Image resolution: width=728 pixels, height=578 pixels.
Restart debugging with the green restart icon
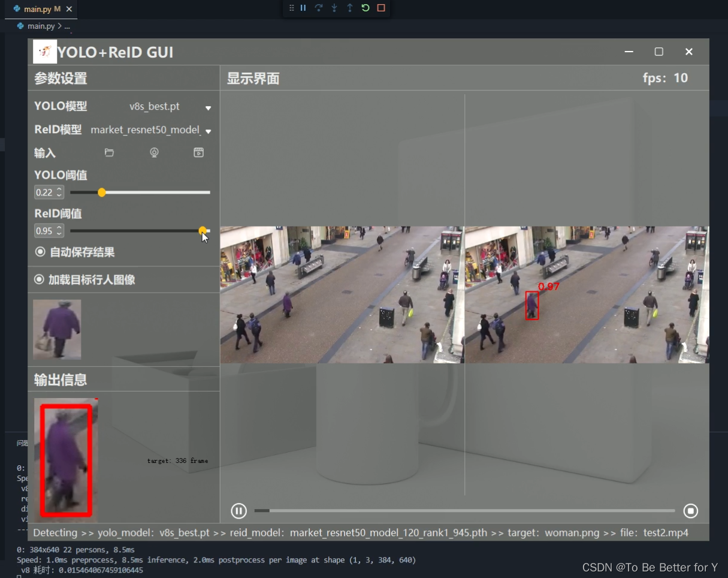[x=365, y=8]
